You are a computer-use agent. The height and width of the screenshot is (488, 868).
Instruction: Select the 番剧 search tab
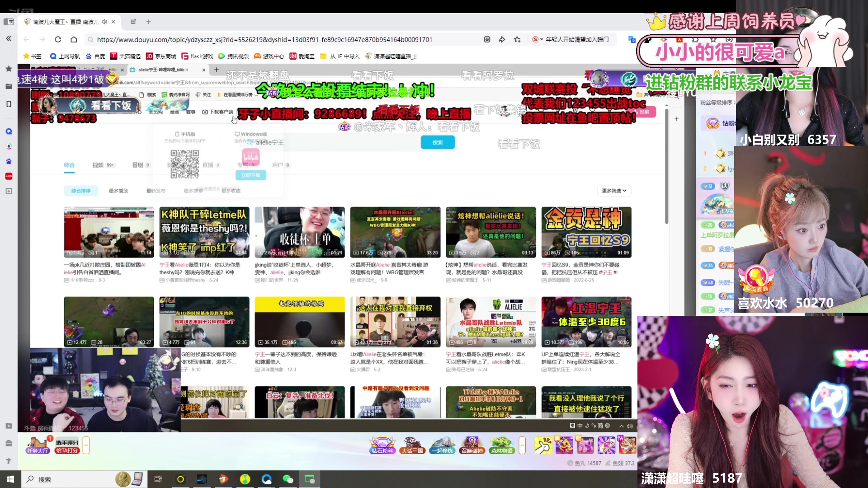(x=141, y=165)
